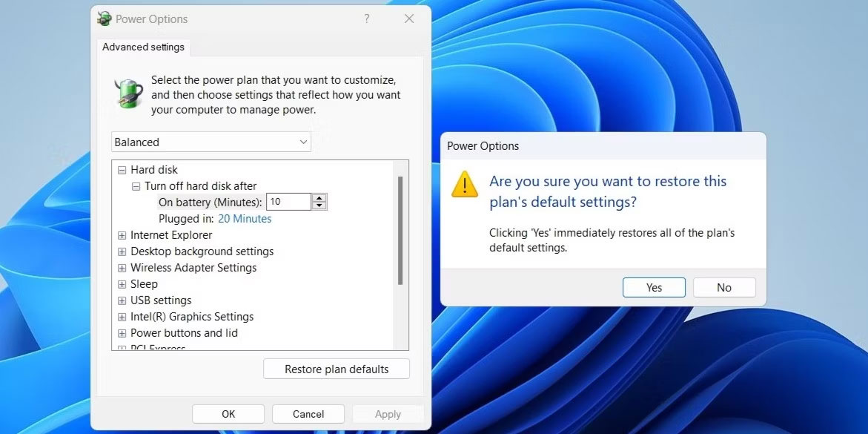Click the green battery power plan icon
The width and height of the screenshot is (868, 434).
click(x=128, y=93)
